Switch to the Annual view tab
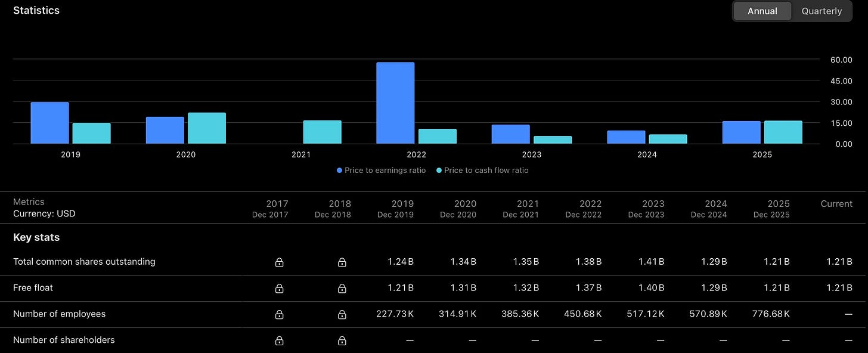Screen dimensions: 868x353 click(x=762, y=11)
